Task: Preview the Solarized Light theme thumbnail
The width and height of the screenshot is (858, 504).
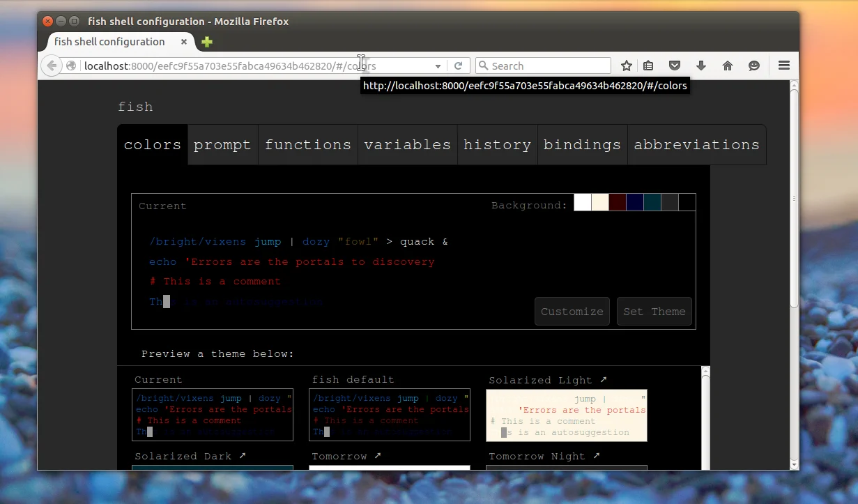Action: pos(566,415)
